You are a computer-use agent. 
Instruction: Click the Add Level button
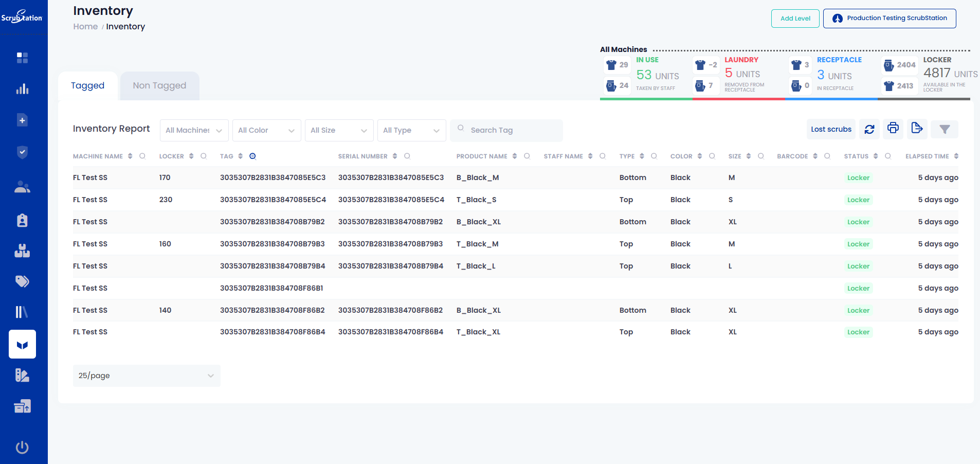tap(795, 19)
